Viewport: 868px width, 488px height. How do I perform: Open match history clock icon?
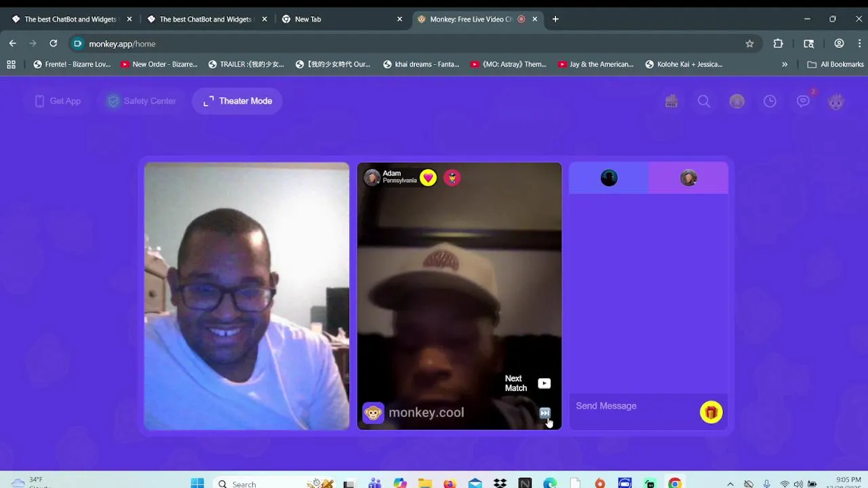point(770,101)
